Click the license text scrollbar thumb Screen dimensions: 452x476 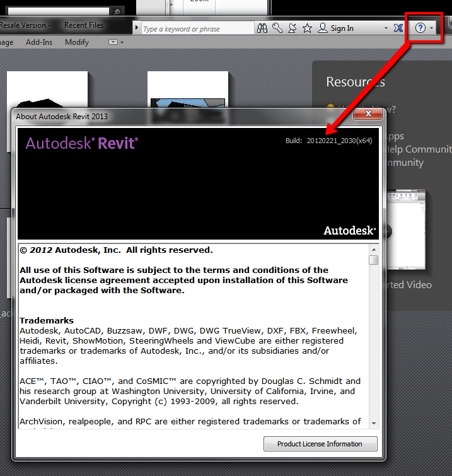click(x=374, y=260)
